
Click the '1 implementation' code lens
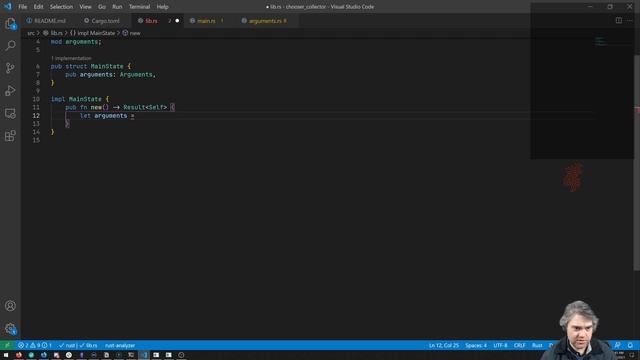pyautogui.click(x=71, y=58)
